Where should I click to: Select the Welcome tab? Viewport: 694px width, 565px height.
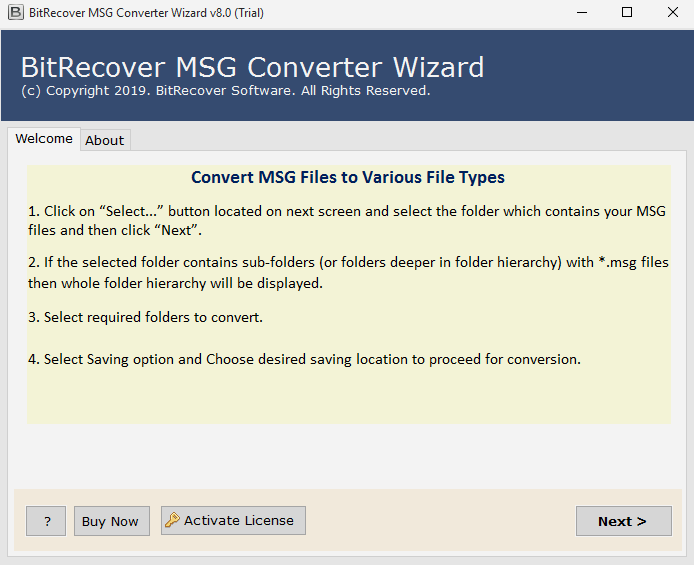click(44, 139)
